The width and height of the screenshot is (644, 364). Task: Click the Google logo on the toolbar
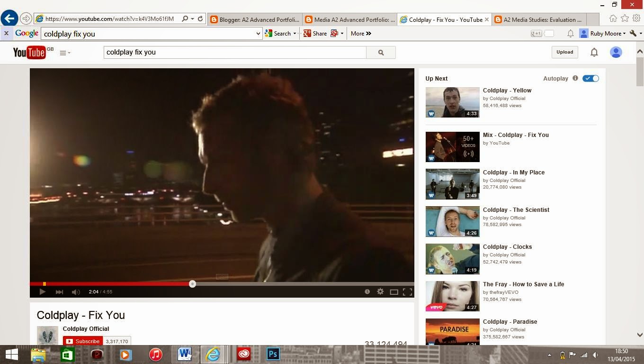point(27,33)
